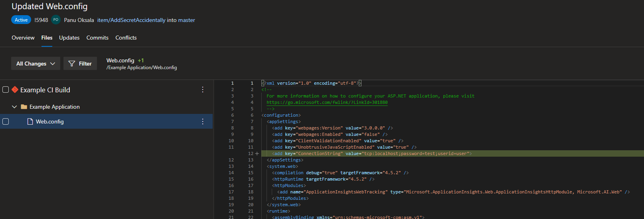Open the item/AddSecretAccidentally branch link
The width and height of the screenshot is (644, 219).
[131, 20]
